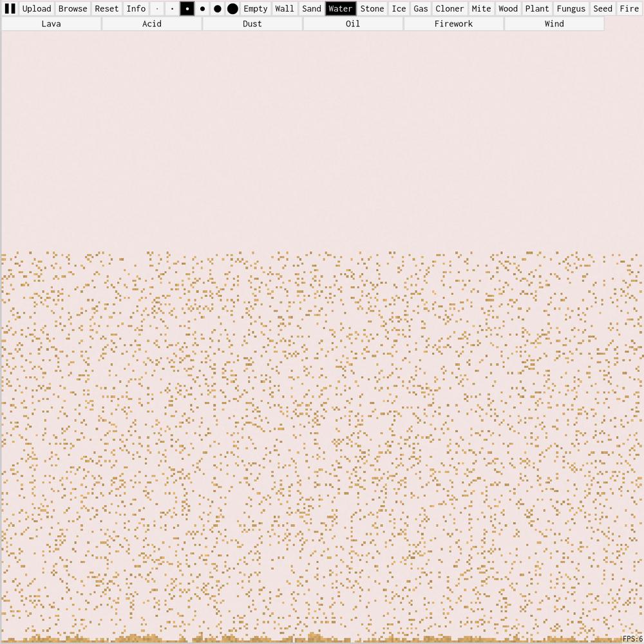Choose the Wall element
644x644 pixels.
(x=285, y=8)
